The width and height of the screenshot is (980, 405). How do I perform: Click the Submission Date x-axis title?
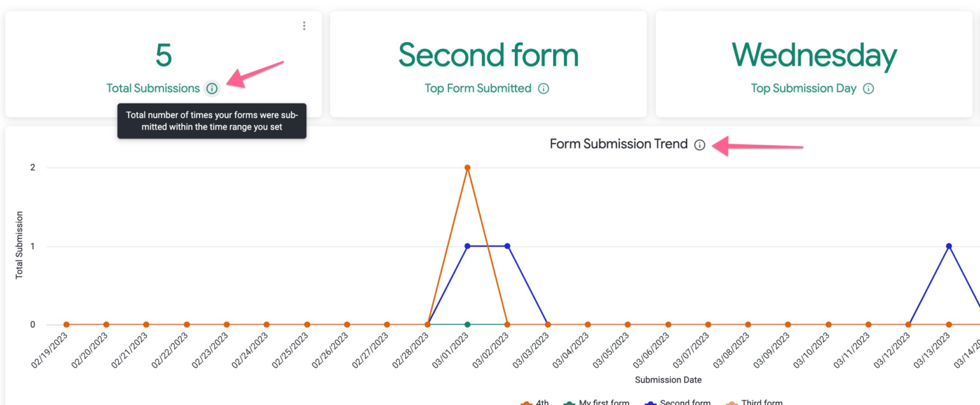[x=668, y=380]
